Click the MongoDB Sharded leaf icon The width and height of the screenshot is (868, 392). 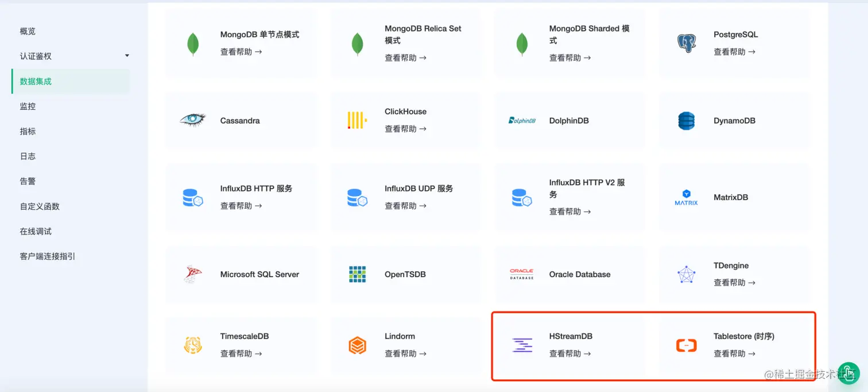[522, 44]
